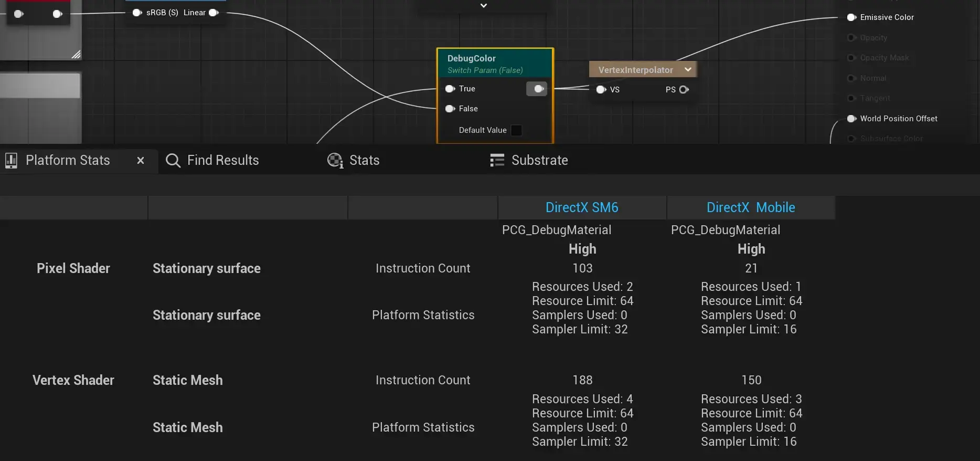This screenshot has width=980, height=461.
Task: Expand the VertexInterpolator node chevron
Action: pos(688,69)
